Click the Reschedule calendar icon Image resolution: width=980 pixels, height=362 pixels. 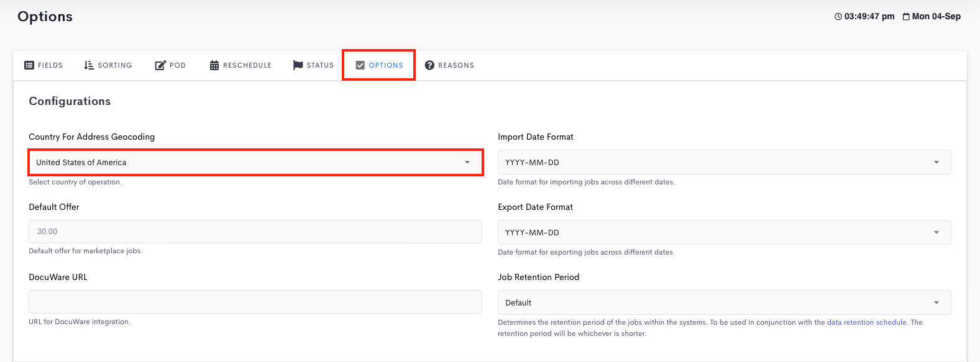[x=214, y=65]
